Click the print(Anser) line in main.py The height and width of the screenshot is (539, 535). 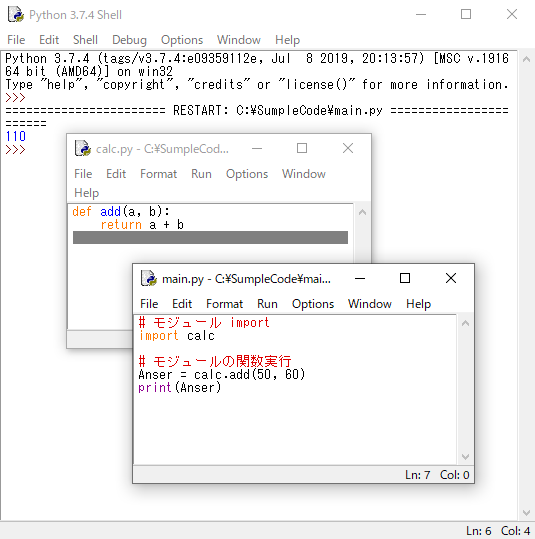179,388
